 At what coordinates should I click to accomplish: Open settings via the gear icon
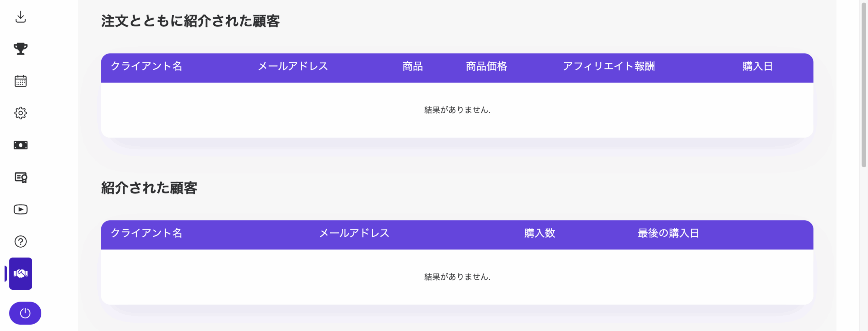(21, 113)
